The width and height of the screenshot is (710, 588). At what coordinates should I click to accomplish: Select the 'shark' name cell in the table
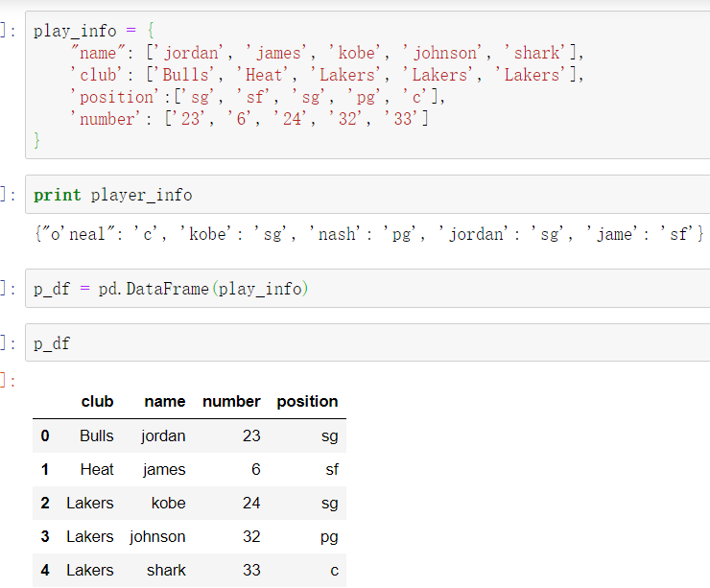click(x=166, y=570)
